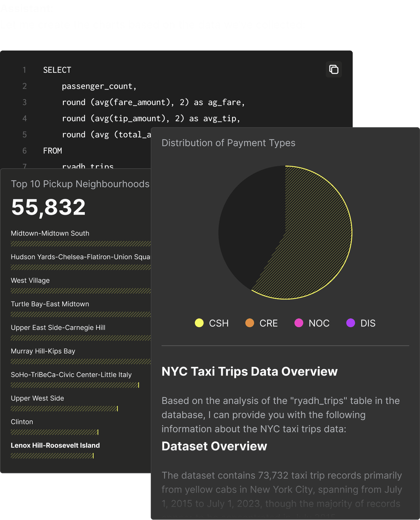
Task: Click the CRE legend label
Action: (269, 323)
